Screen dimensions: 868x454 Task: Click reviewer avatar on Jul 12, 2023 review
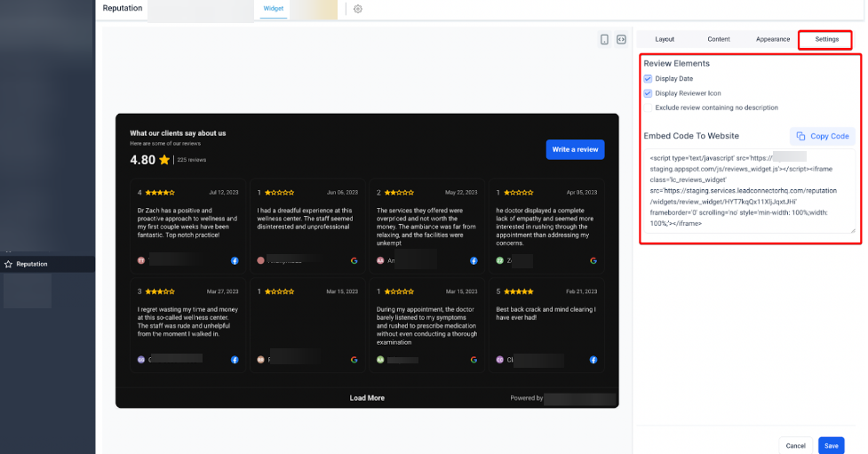point(141,260)
